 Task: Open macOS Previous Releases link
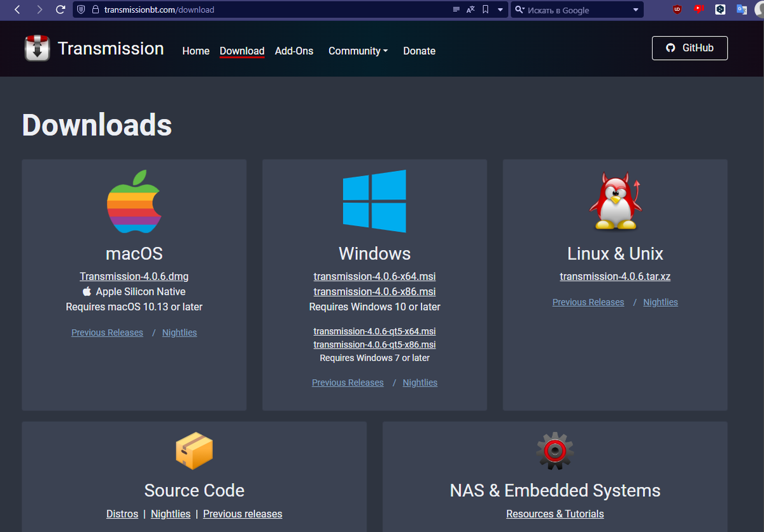[107, 333]
